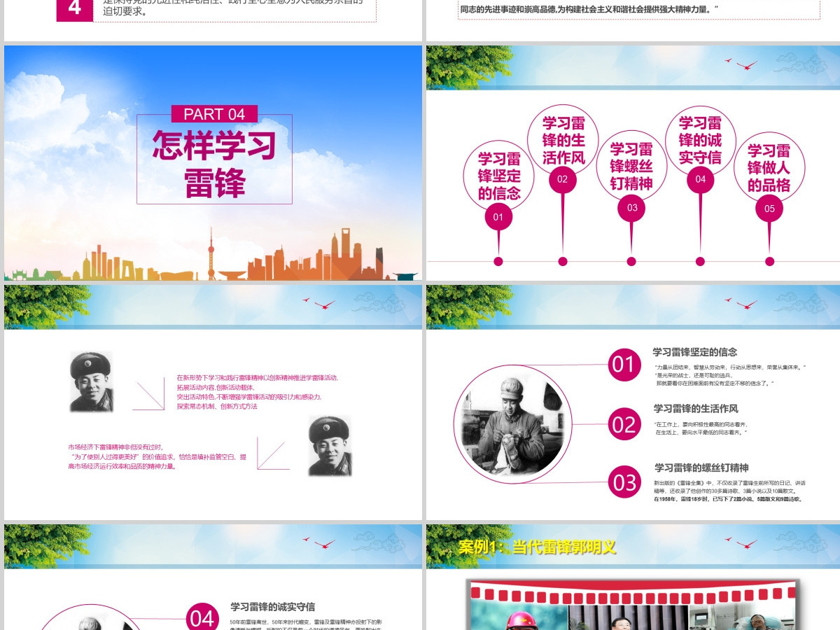Click the Oriental Pearl Tower in the skyline
The width and height of the screenshot is (840, 630).
pos(211,253)
